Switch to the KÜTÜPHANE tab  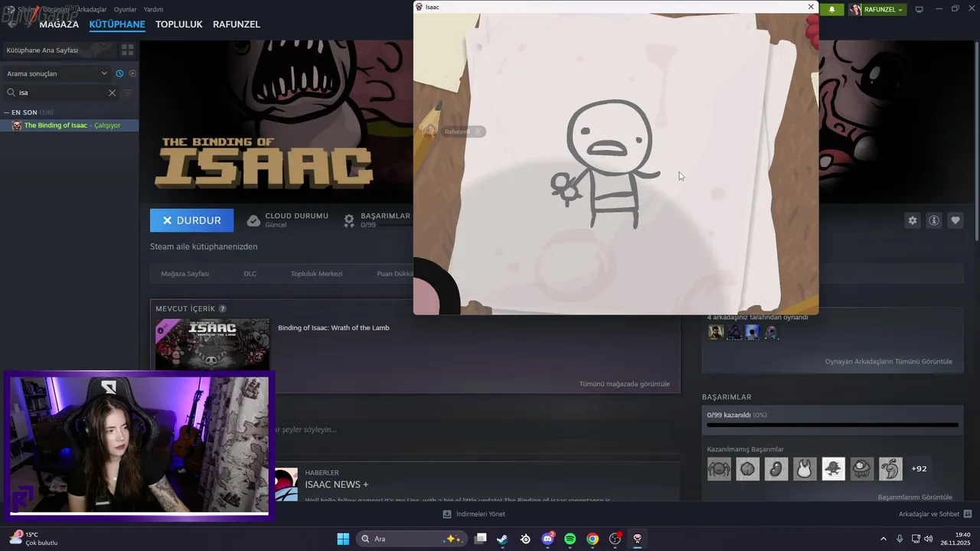pyautogui.click(x=117, y=24)
